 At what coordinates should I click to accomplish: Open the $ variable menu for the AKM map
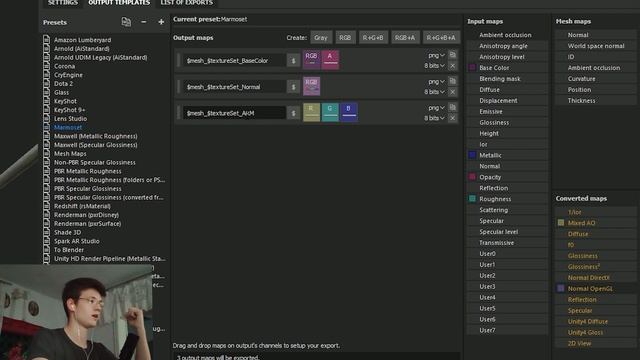pyautogui.click(x=293, y=113)
